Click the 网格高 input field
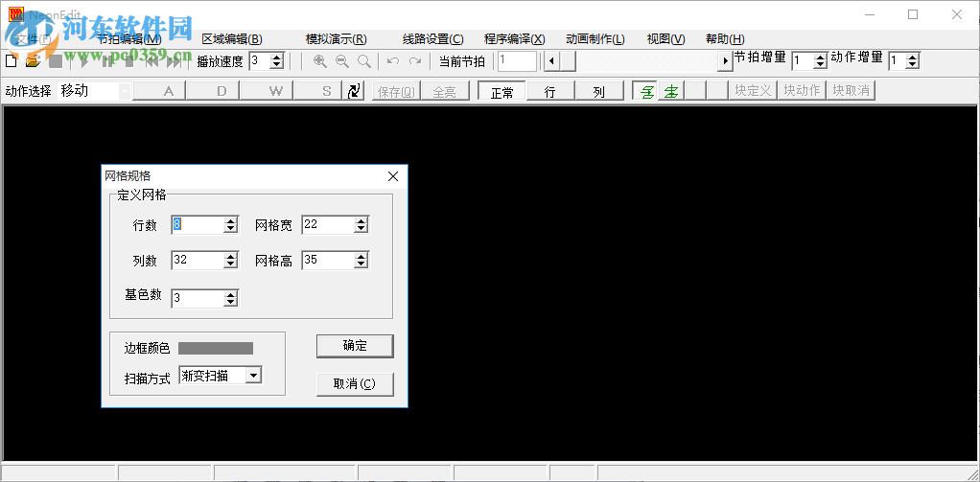 [328, 261]
